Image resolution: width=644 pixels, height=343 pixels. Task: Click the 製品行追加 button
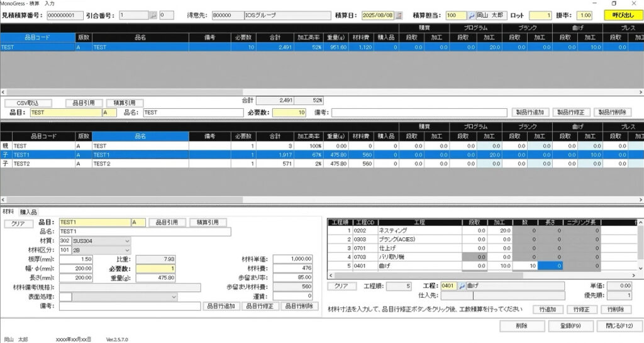coord(530,112)
